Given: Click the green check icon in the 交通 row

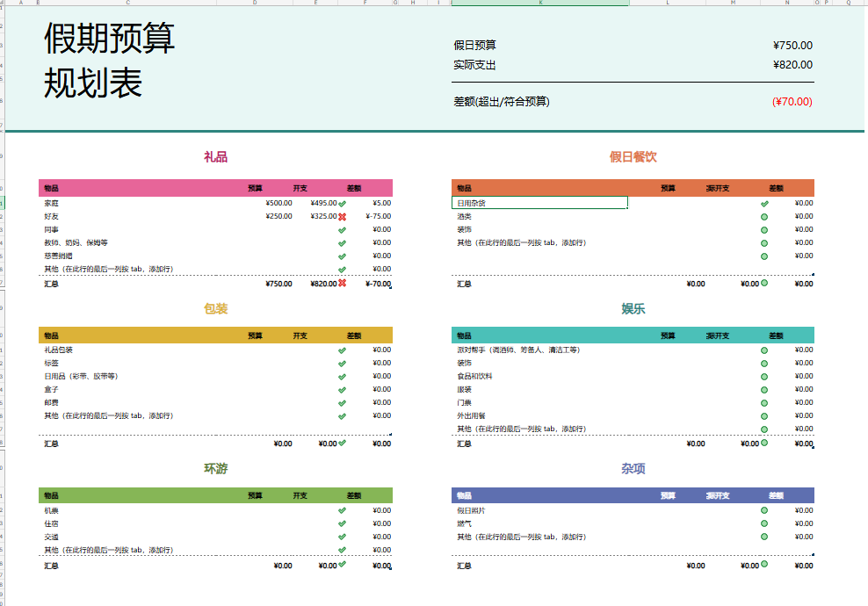Looking at the screenshot, I should pyautogui.click(x=342, y=537).
